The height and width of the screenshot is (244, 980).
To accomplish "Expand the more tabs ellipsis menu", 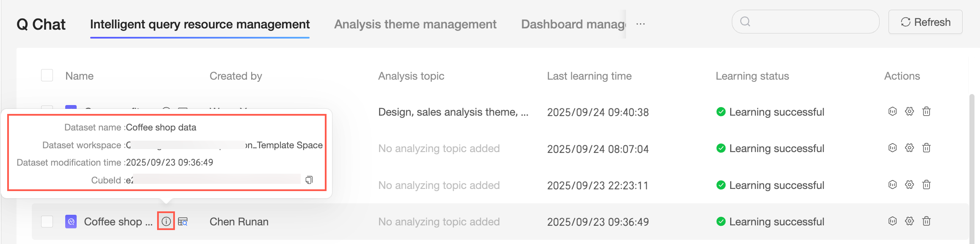I will pos(640,24).
